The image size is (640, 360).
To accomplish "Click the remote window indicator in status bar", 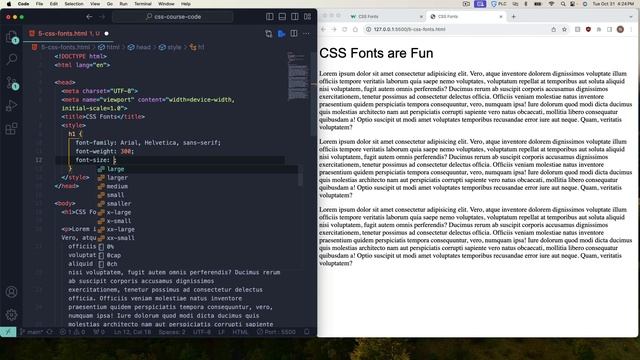I will tap(8, 332).
